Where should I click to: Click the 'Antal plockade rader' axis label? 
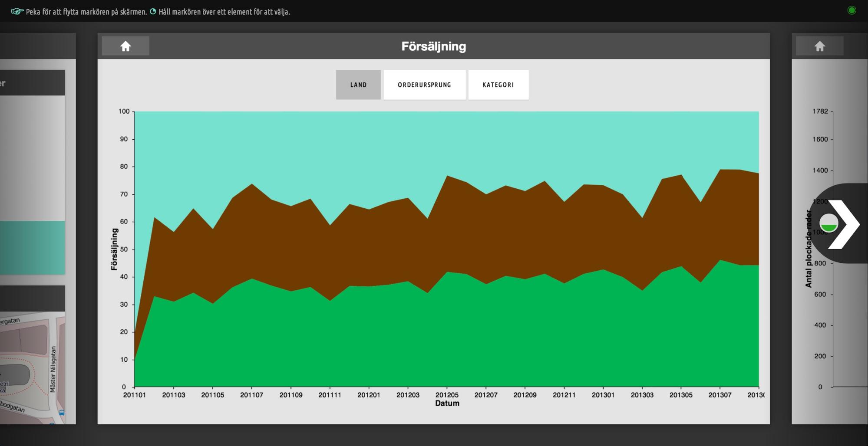pos(808,249)
